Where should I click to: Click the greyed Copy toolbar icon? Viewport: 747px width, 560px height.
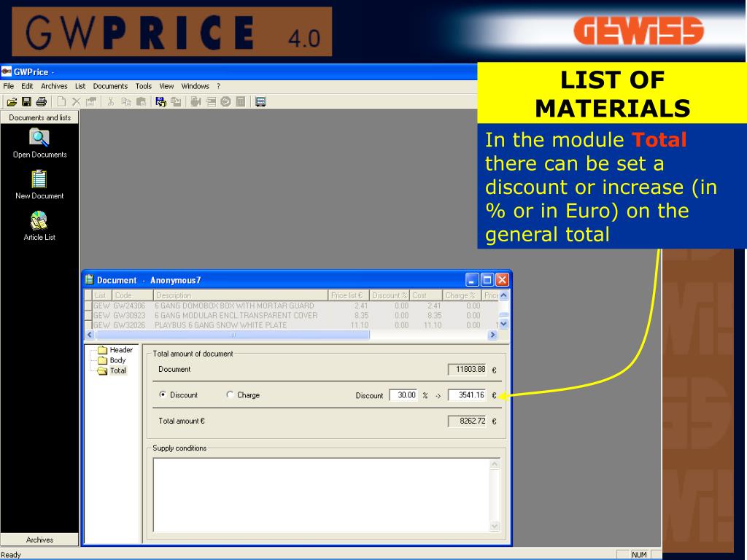[125, 101]
